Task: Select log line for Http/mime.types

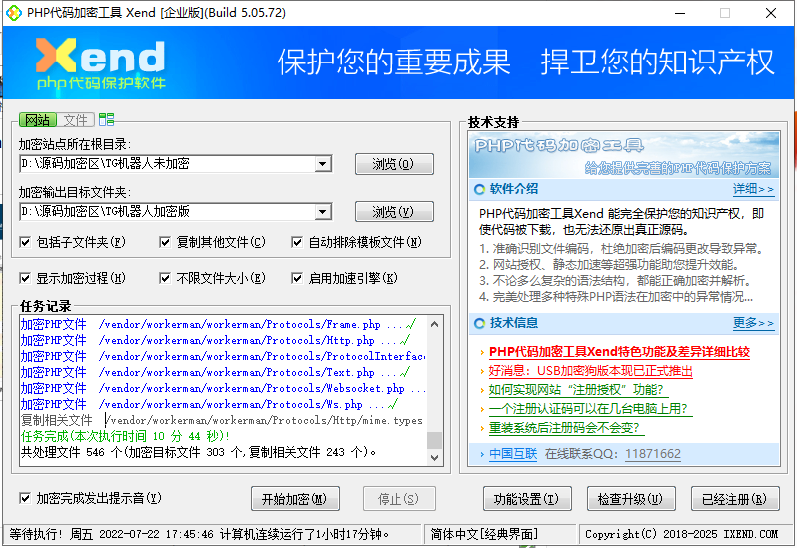Action: pyautogui.click(x=223, y=420)
